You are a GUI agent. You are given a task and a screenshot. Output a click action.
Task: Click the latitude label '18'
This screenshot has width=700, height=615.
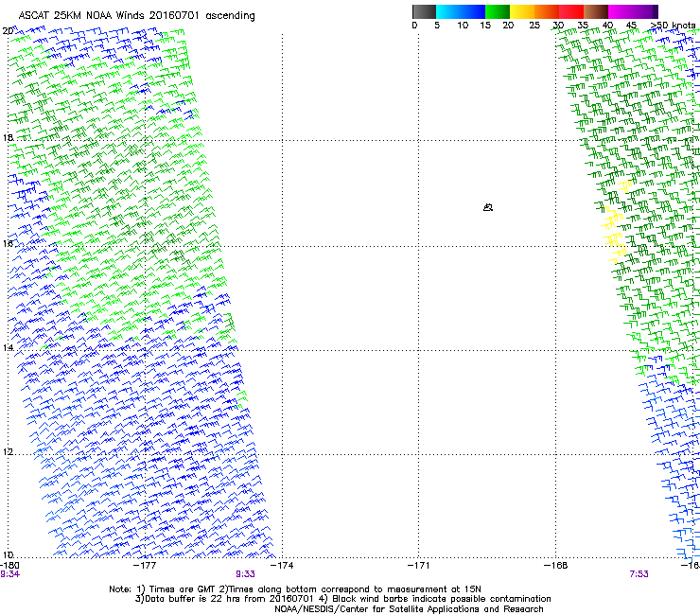tap(8, 137)
